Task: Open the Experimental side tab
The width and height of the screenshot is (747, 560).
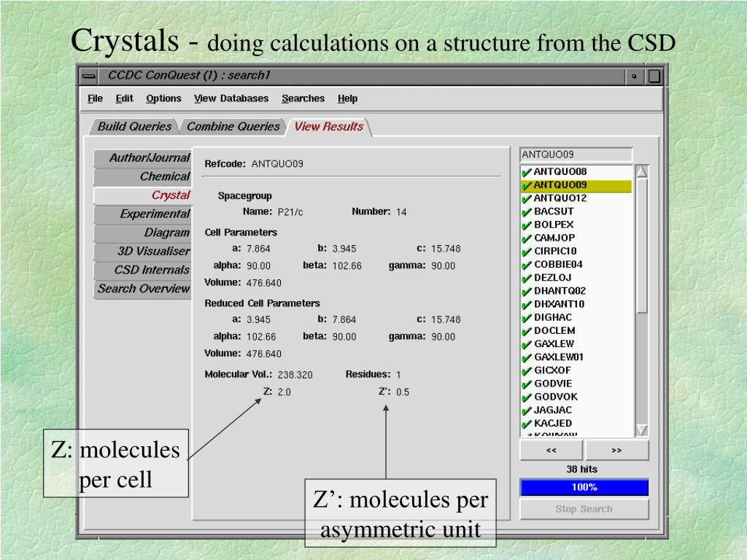Action: coord(144,214)
